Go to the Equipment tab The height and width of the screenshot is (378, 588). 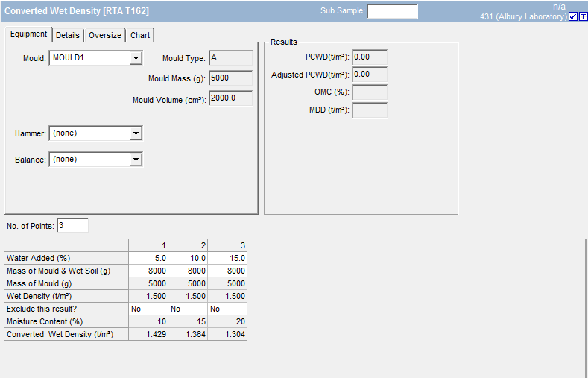(x=29, y=34)
